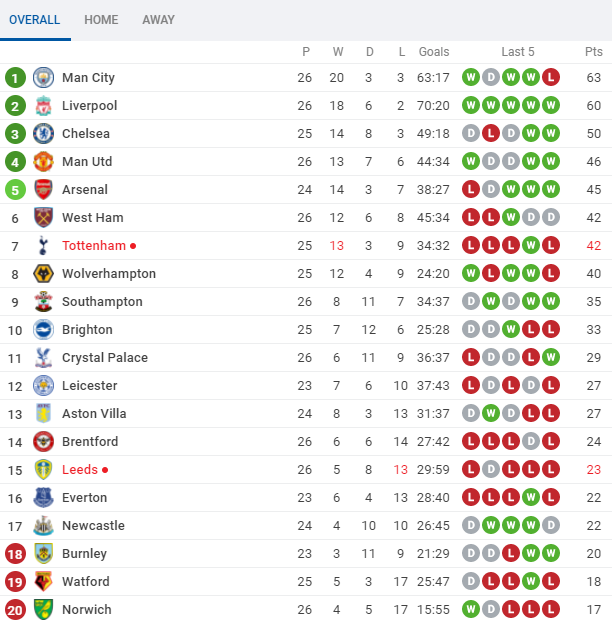This screenshot has width=612, height=641.
Task: Select the Overall standings tab
Action: click(35, 20)
